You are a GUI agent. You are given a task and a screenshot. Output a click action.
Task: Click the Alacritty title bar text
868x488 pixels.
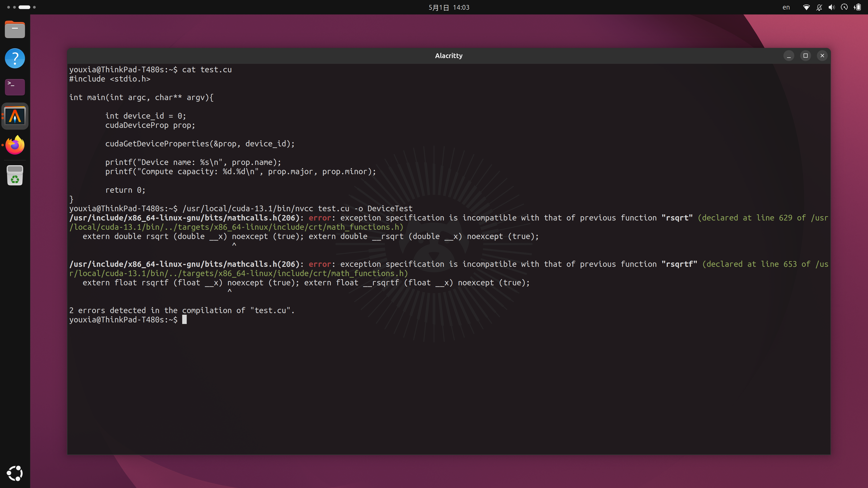point(448,56)
